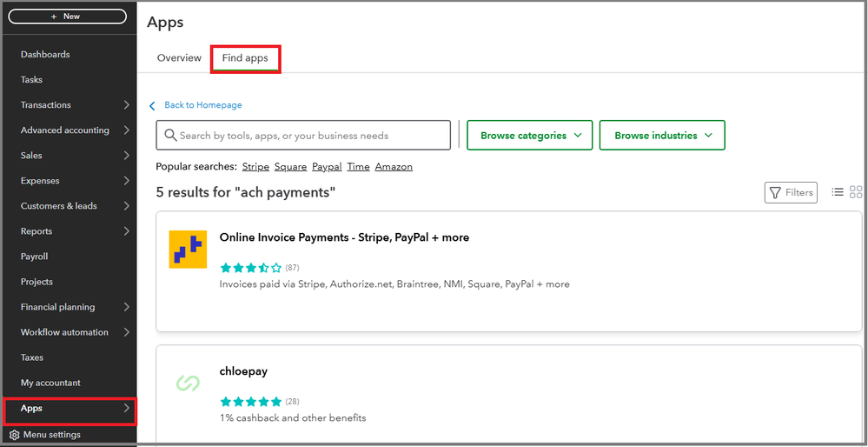Click the Stripe popular search link
This screenshot has height=447, width=868.
click(255, 167)
